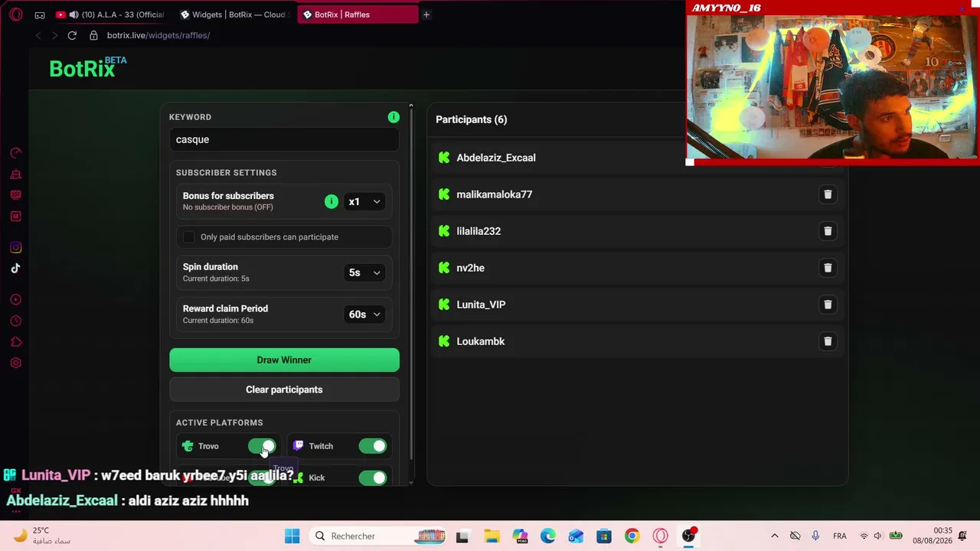
Task: Click the microphone icon in the system tray
Action: pos(815,536)
